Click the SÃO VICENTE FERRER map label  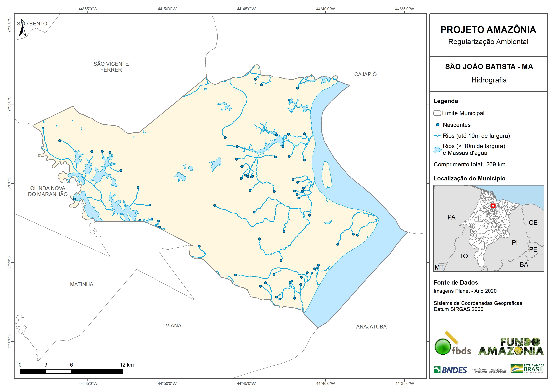coord(111,67)
